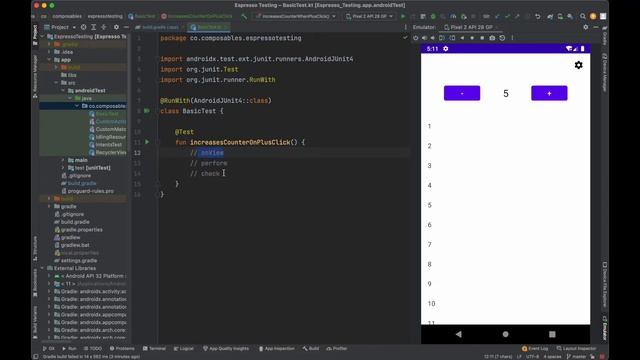640x360 pixels.
Task: Click the Debug bug icon in the toolbar
Action: coord(433,16)
